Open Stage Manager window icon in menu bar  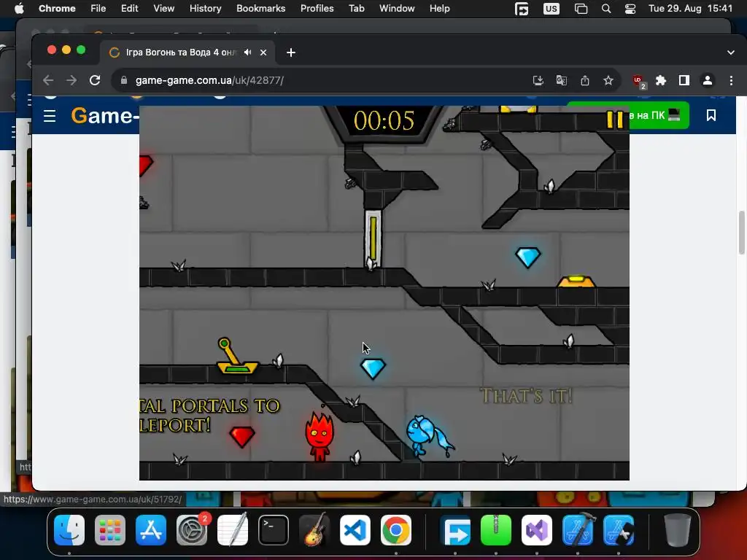point(581,9)
